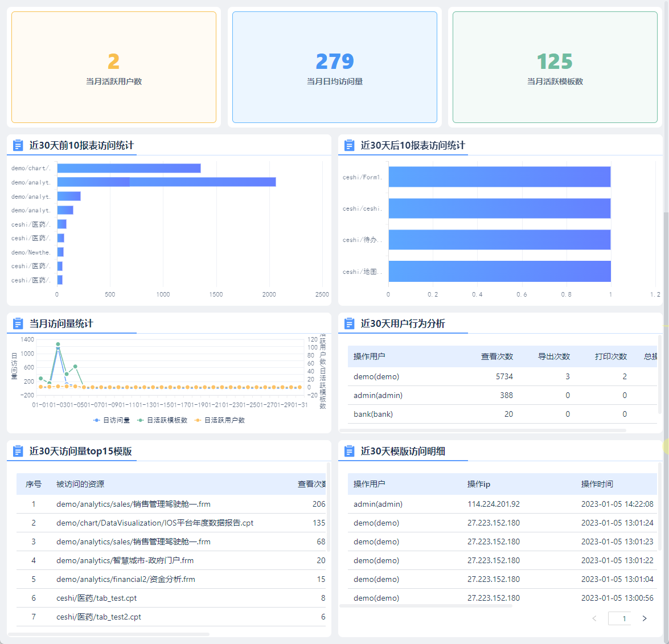Viewport: 669px width, 644px height.
Task: Click clipboard icon beside 近30天访问量top15模版
Action: [18, 451]
